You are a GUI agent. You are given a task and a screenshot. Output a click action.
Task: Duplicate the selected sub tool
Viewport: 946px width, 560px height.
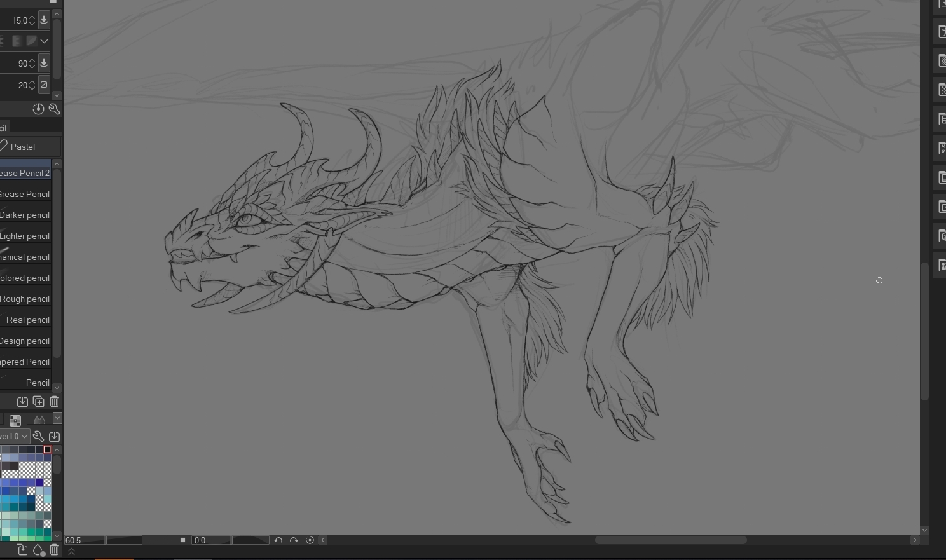point(38,402)
